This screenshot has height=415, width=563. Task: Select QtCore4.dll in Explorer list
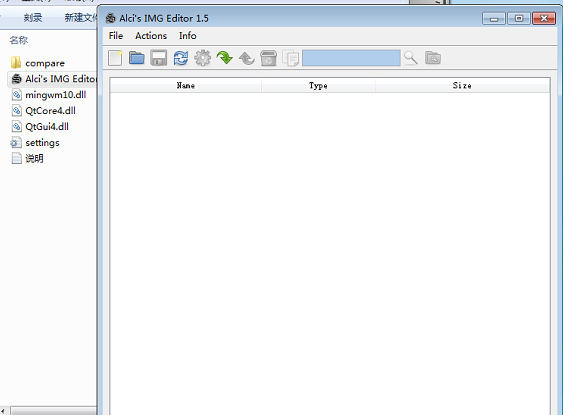click(x=50, y=111)
